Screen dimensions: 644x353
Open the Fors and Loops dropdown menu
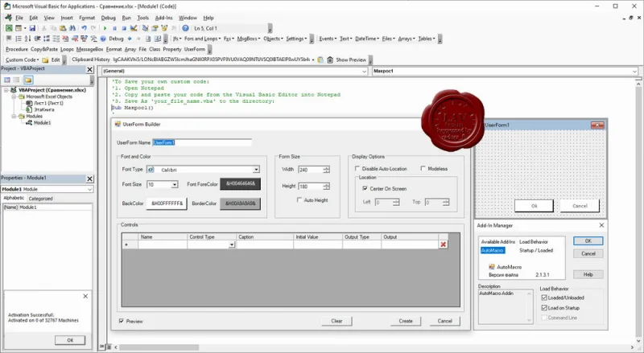pos(203,39)
